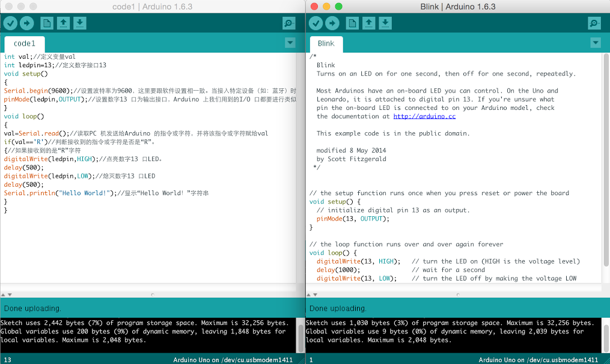Image resolution: width=610 pixels, height=364 pixels.
Task: Expand tab menu dropdown in code1 window
Action: [x=290, y=43]
